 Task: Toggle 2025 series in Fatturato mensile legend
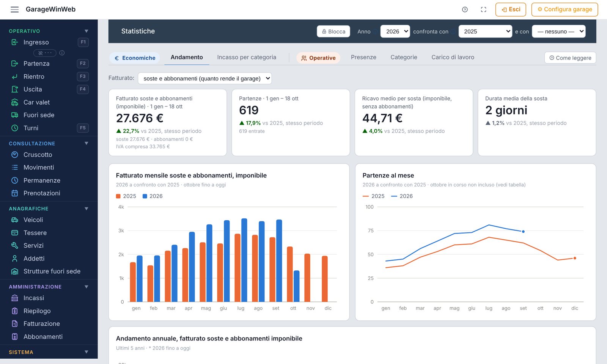pyautogui.click(x=126, y=196)
